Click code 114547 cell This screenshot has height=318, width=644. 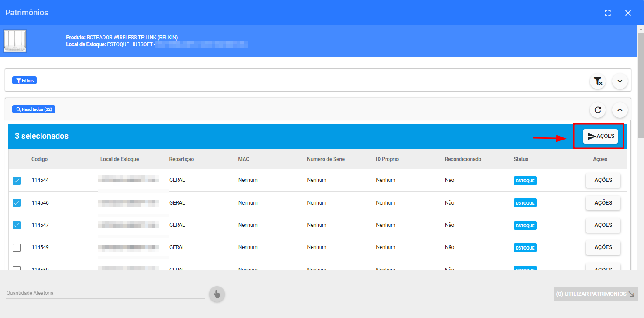point(40,225)
